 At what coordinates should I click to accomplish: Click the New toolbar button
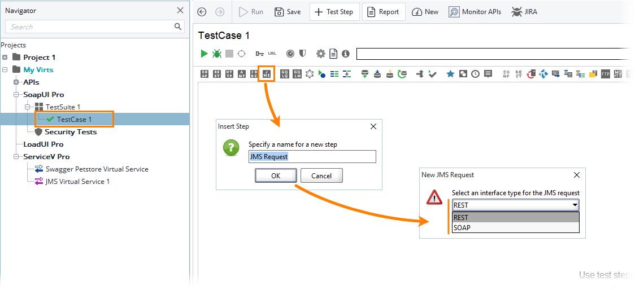(425, 12)
